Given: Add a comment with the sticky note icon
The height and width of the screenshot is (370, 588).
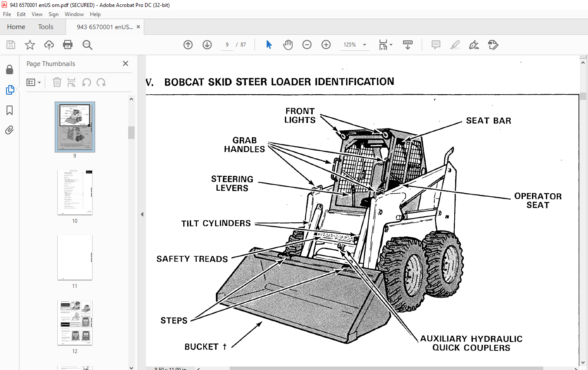Looking at the screenshot, I should tap(436, 45).
